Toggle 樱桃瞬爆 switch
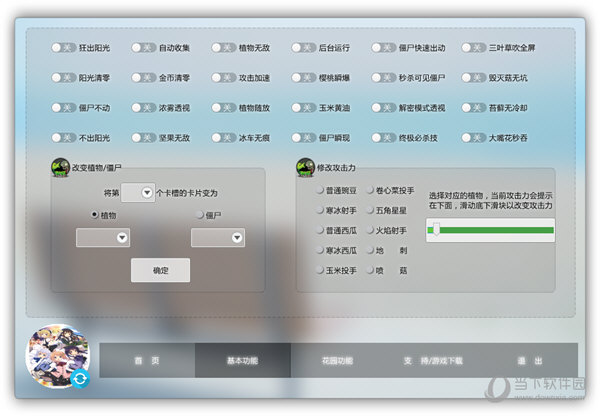600x416 pixels. 304,78
